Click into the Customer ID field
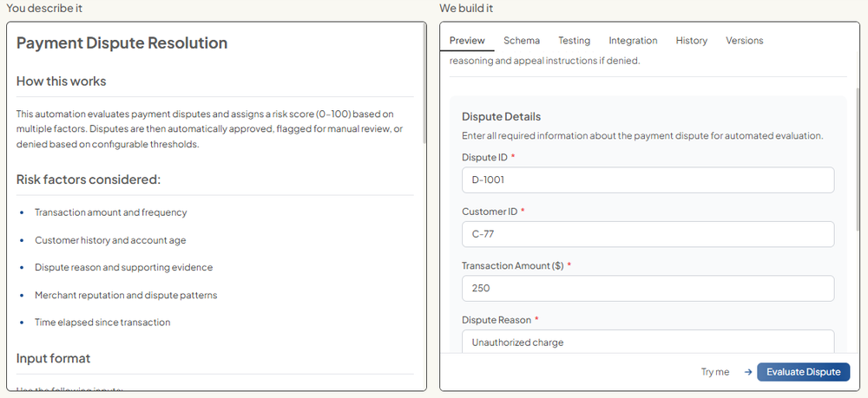The width and height of the screenshot is (868, 398). [648, 234]
